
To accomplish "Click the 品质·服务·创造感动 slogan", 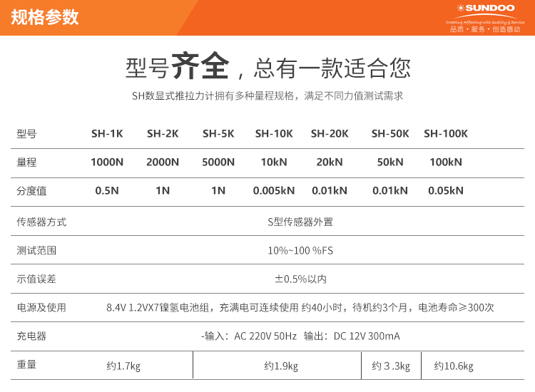I will [x=485, y=29].
